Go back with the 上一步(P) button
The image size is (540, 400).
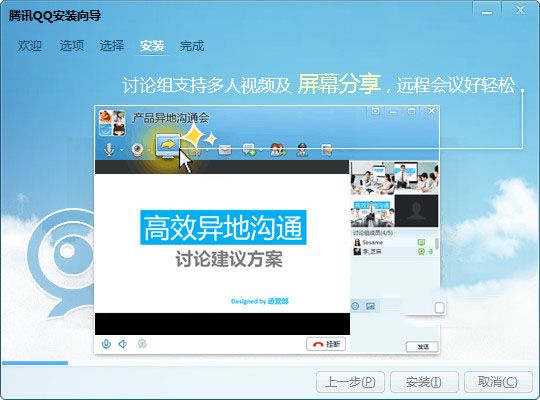pos(350,382)
